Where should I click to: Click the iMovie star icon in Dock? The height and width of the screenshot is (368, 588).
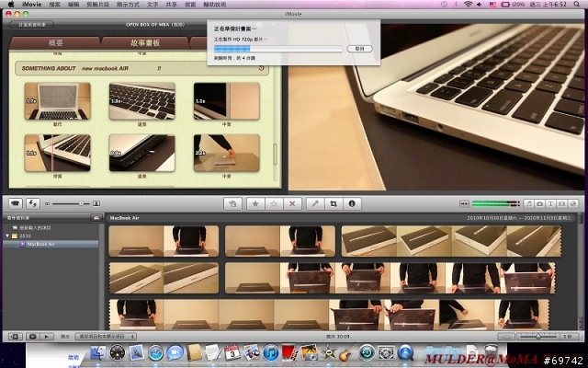pyautogui.click(x=329, y=353)
